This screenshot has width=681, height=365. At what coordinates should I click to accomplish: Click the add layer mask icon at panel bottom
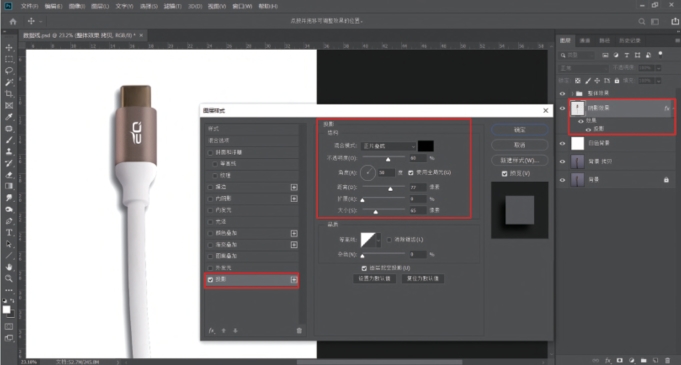(620, 360)
